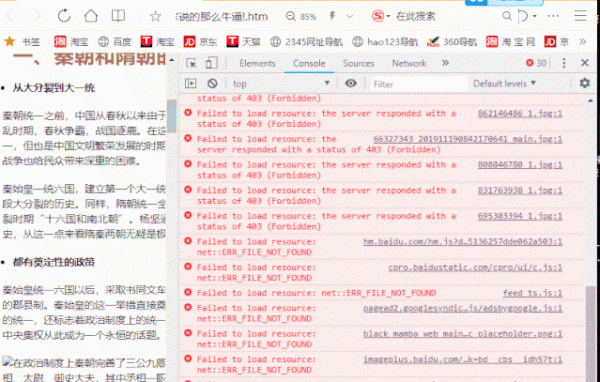
Task: Open 66327343 main.jpg source link
Action: coord(468,139)
